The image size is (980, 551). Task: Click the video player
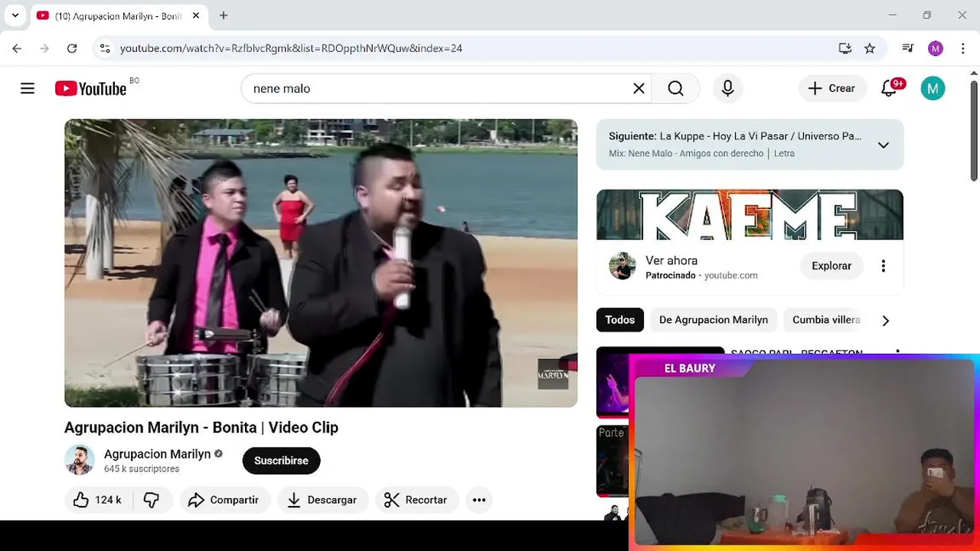pos(321,262)
